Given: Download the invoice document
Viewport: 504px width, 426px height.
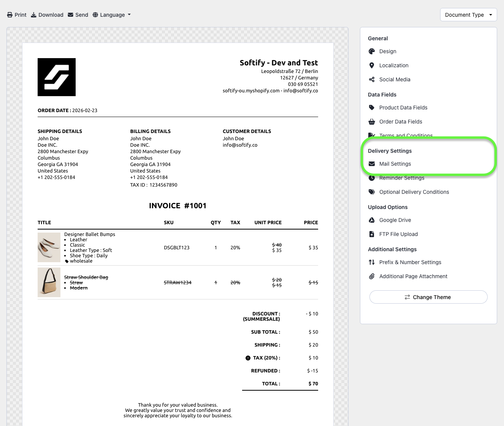Looking at the screenshot, I should click(47, 15).
